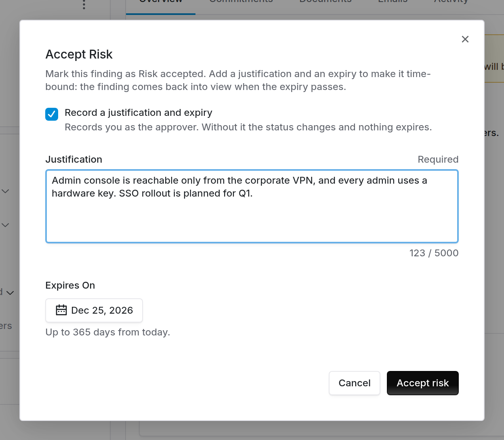The image size is (504, 440).
Task: Click the Up to 365 days hint
Action: 108,332
